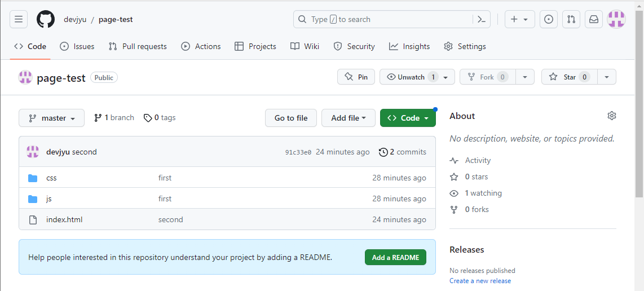The image size is (644, 291).
Task: Expand the master branch dropdown
Action: pyautogui.click(x=51, y=118)
